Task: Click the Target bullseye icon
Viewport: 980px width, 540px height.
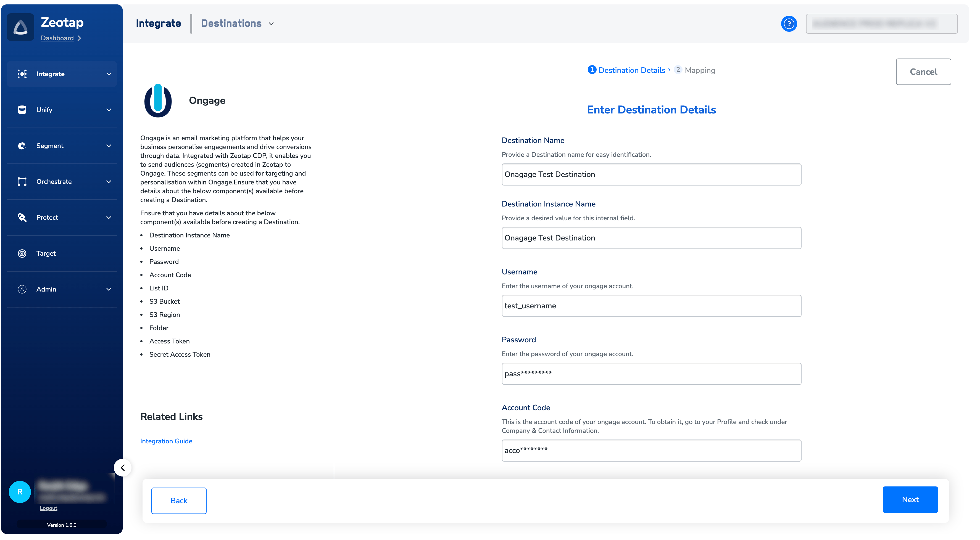Action: [x=22, y=253]
